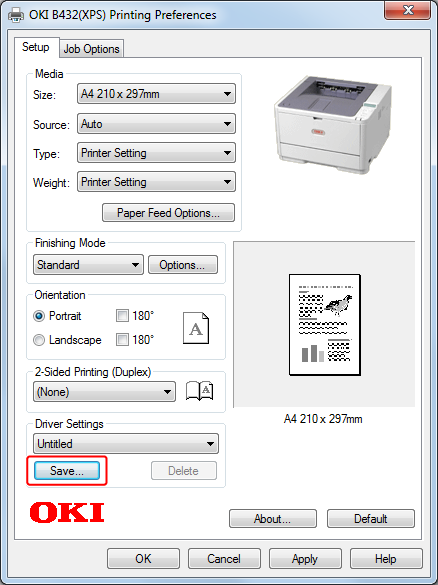
Task: Click the 'Orientation' group label
Action: tap(60, 295)
